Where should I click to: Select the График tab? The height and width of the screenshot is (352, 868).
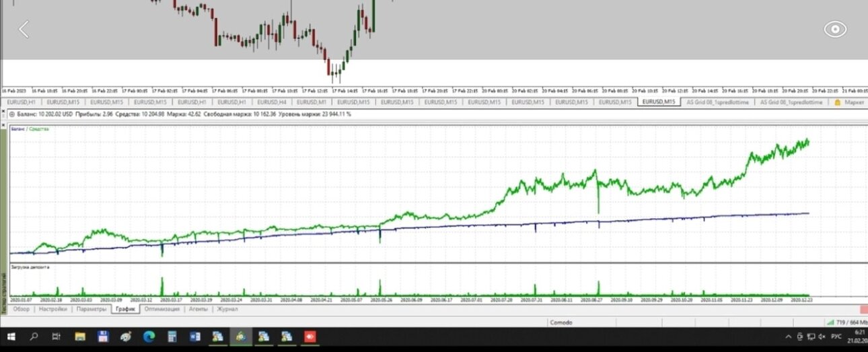pos(125,309)
